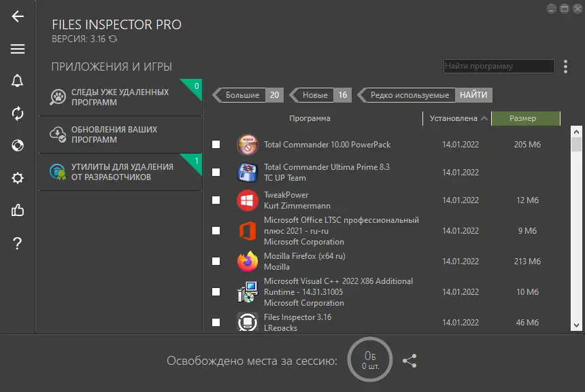The width and height of the screenshot is (585, 392).
Task: Click the thumbs-up like icon
Action: (x=18, y=211)
